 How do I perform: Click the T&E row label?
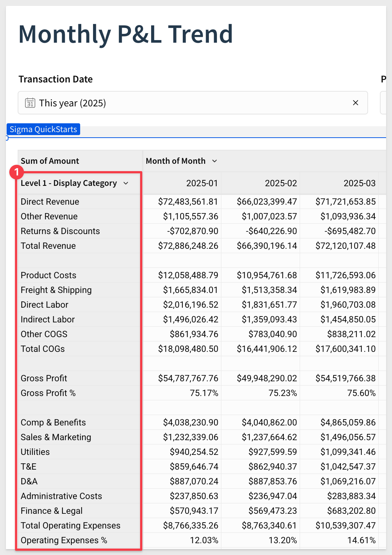point(29,467)
